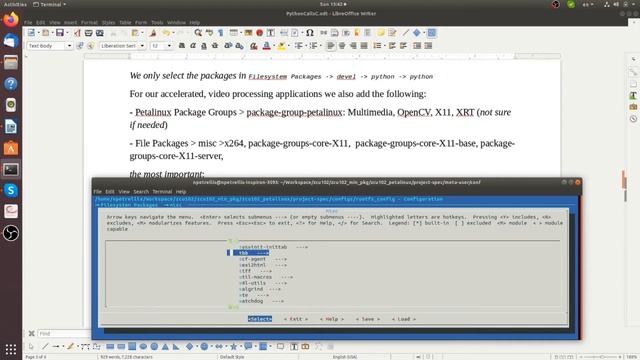Click the Print icon in Writer toolbar
The width and height of the screenshot is (640, 360).
click(88, 33)
